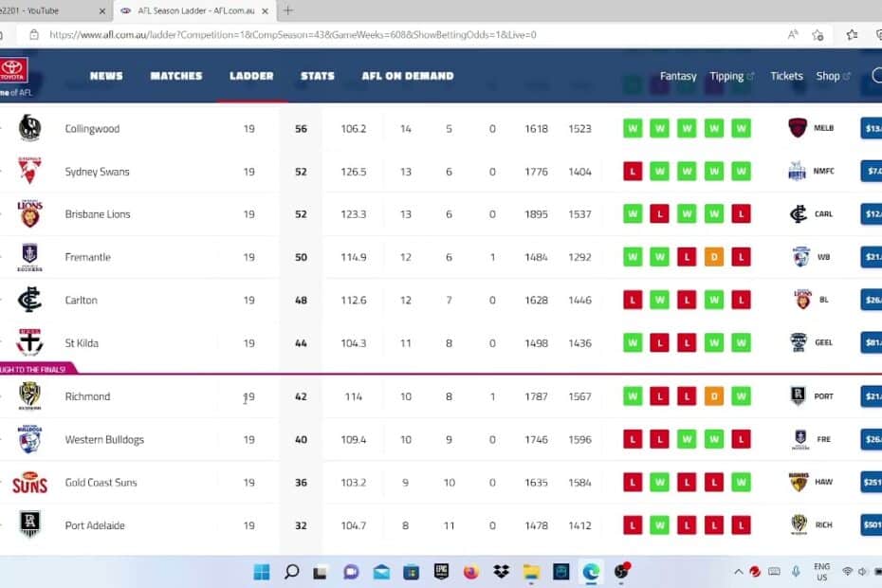Click the Collingwood club logo
Image resolution: width=882 pixels, height=588 pixels.
[29, 128]
